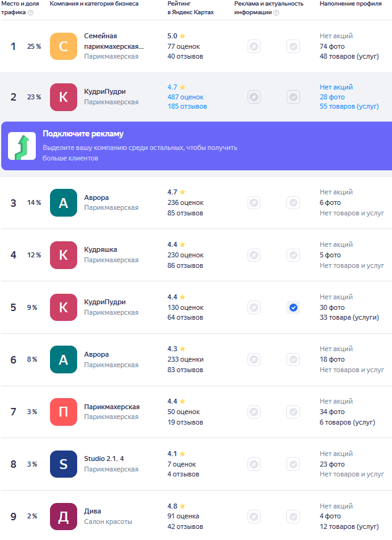This screenshot has height=540, width=392.
Task: Click the 'Д' avatar of Дива
Action: click(63, 516)
